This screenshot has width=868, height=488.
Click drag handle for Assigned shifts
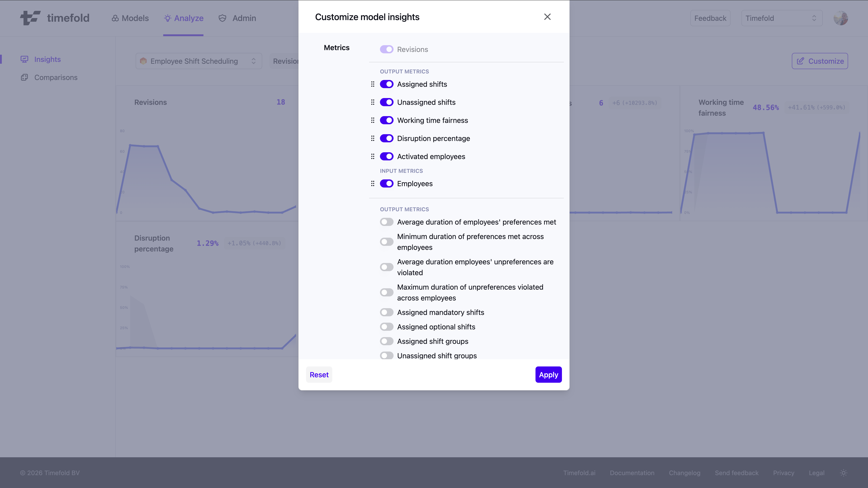click(x=373, y=84)
